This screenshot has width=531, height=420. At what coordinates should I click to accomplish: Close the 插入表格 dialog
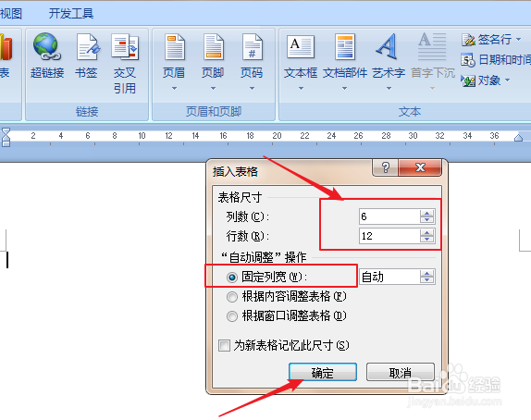coord(420,167)
